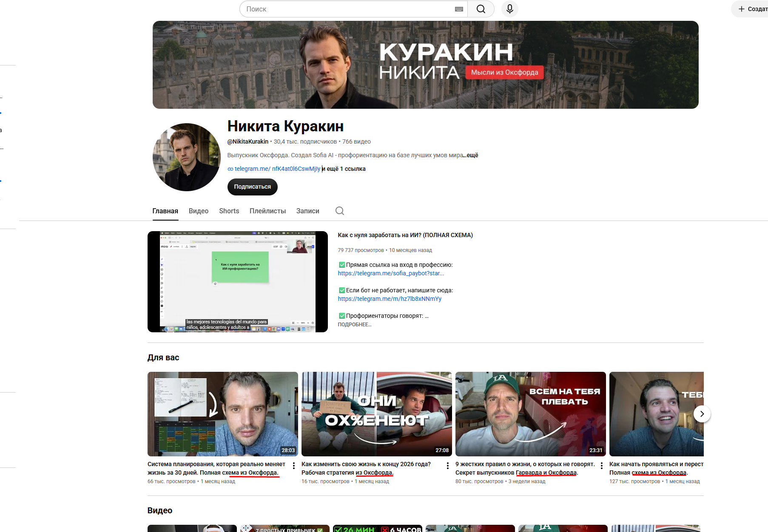The width and height of the screenshot is (768, 532).
Task: Open the sofia_paybot telegram link
Action: point(391,273)
